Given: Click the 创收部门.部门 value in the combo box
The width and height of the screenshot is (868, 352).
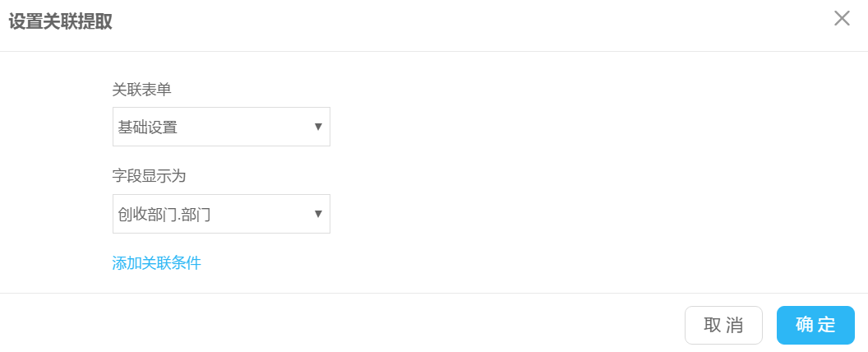Looking at the screenshot, I should [164, 215].
